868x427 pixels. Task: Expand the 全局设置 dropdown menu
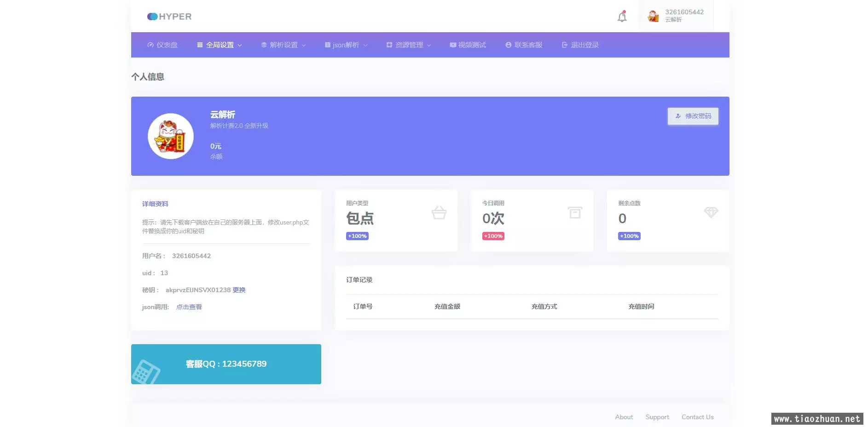(220, 45)
